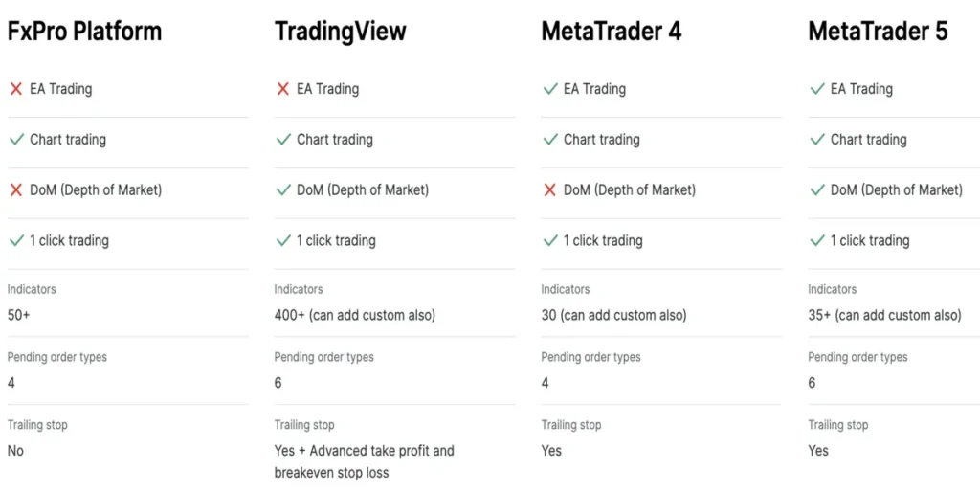Click the red X beside MetaTrader 4 DoM
The width and height of the screenshot is (980, 490).
tap(550, 190)
